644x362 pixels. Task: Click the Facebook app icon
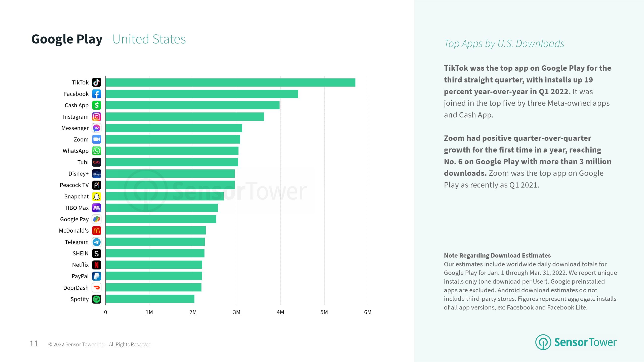point(97,94)
